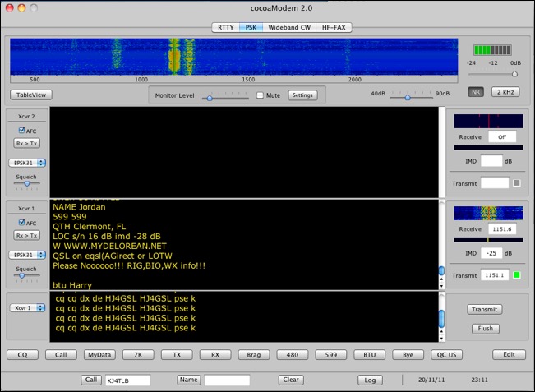The image size is (535, 392).
Task: Toggle the NR noise reduction button
Action: (476, 92)
